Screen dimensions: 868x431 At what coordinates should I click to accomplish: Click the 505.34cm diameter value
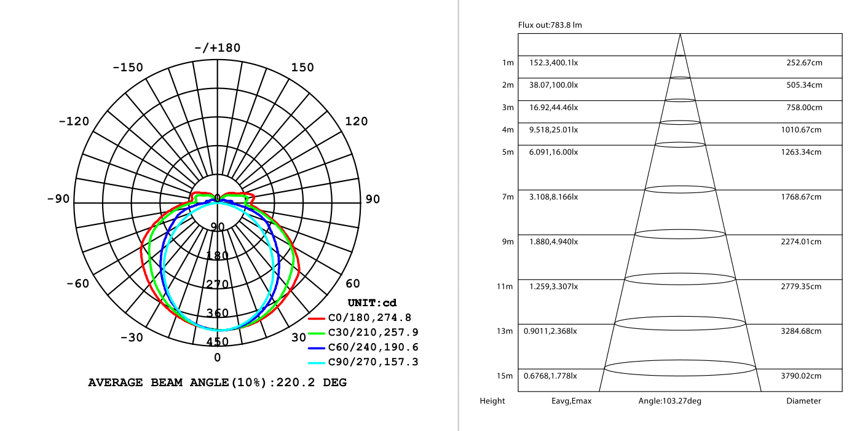click(x=803, y=85)
